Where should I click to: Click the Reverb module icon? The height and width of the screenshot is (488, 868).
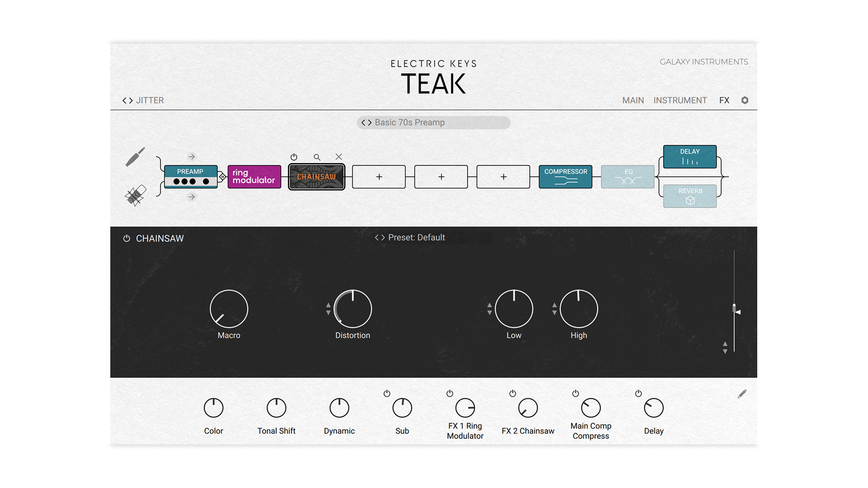coord(689,196)
